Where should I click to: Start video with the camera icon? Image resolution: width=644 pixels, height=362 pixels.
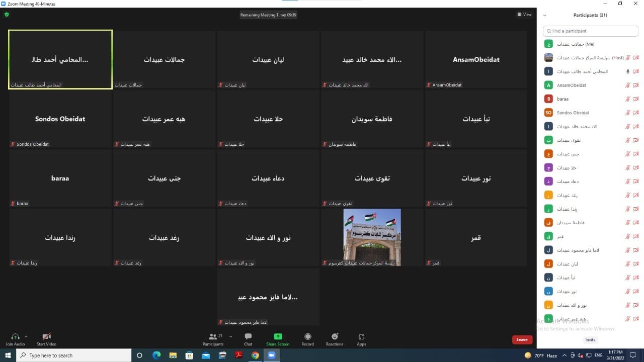[x=46, y=337]
